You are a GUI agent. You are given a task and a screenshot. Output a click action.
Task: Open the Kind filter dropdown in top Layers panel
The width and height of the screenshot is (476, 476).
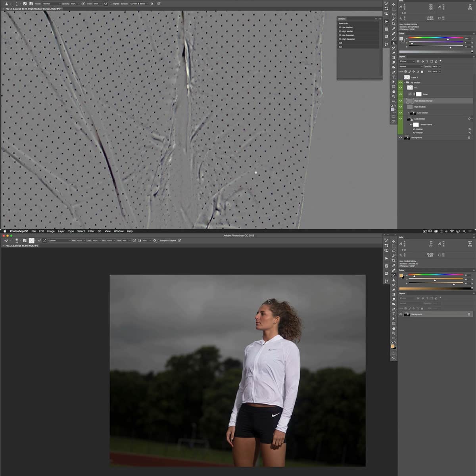[407, 61]
